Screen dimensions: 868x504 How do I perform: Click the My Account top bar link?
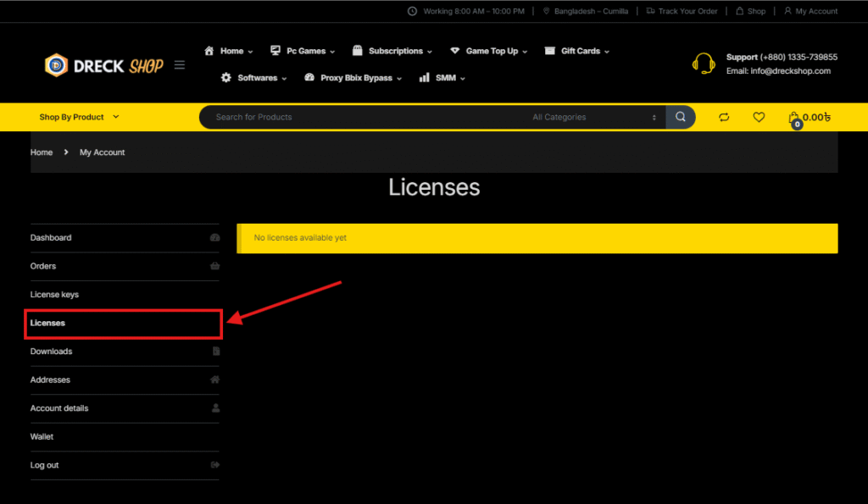coord(816,11)
